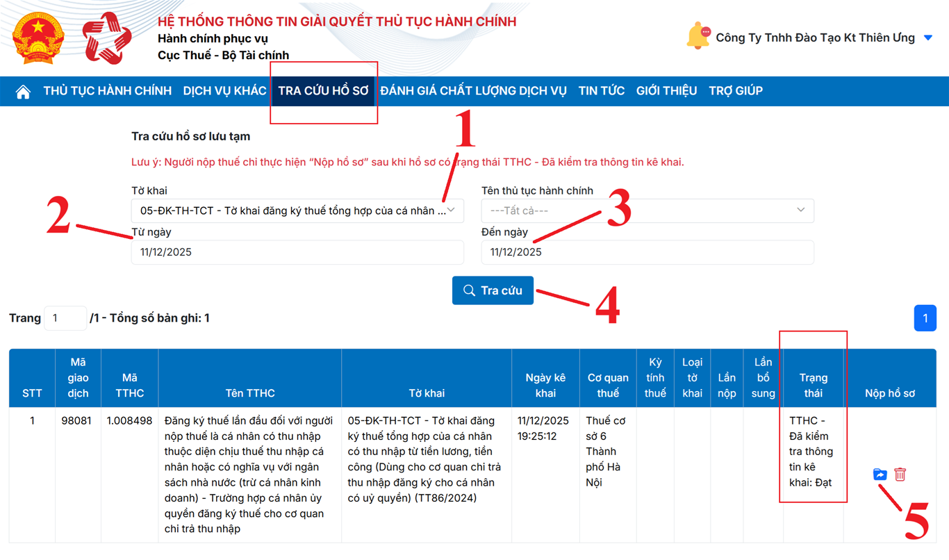Open the Tờ khai dropdown

[x=297, y=211]
